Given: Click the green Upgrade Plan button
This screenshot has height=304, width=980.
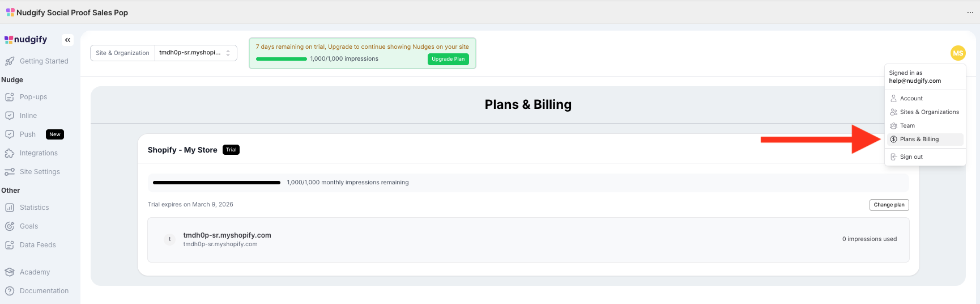Looking at the screenshot, I should pyautogui.click(x=448, y=59).
